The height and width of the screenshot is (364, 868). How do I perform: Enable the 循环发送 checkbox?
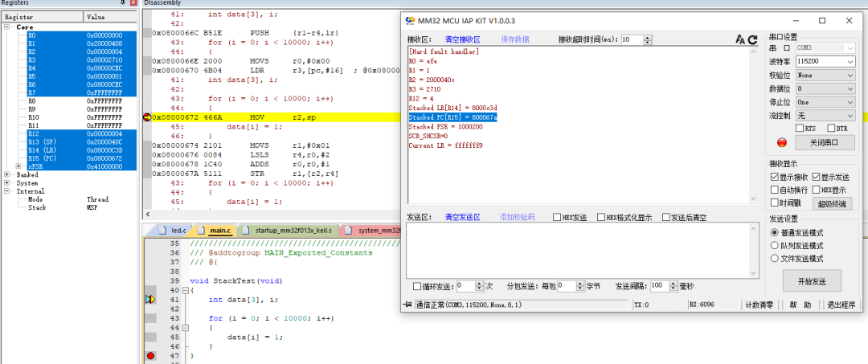417,287
